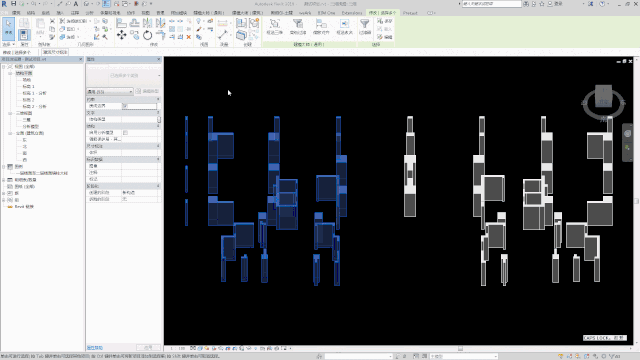Select the Move tool in Modify panel
This screenshot has height=360, width=640.
click(x=121, y=35)
